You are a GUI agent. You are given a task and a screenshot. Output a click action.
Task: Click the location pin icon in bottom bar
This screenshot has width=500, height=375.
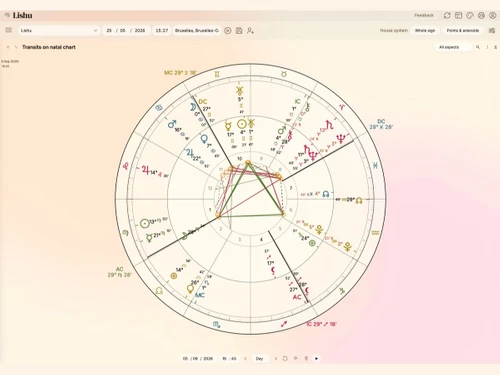click(x=306, y=358)
